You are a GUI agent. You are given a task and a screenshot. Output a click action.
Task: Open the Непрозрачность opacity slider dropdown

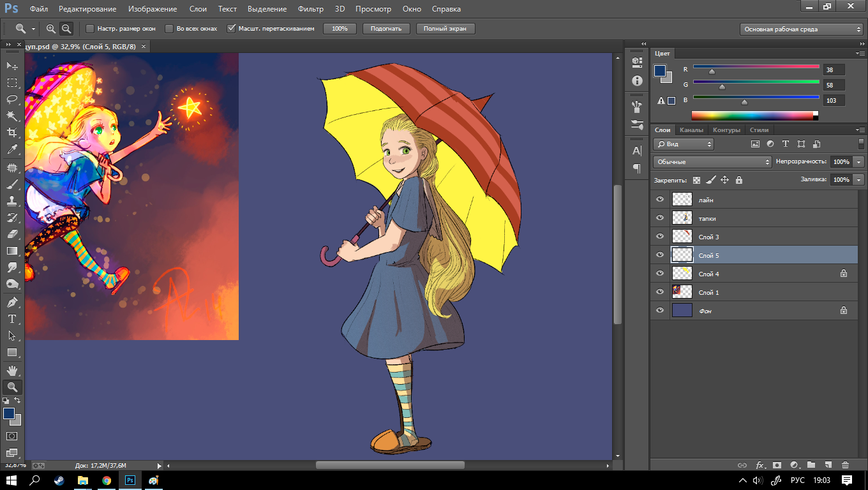tap(859, 162)
